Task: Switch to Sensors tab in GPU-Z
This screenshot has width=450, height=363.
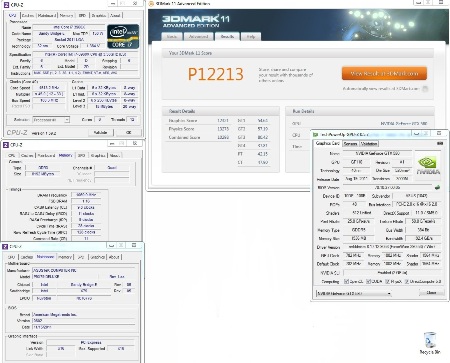Action: click(x=350, y=144)
